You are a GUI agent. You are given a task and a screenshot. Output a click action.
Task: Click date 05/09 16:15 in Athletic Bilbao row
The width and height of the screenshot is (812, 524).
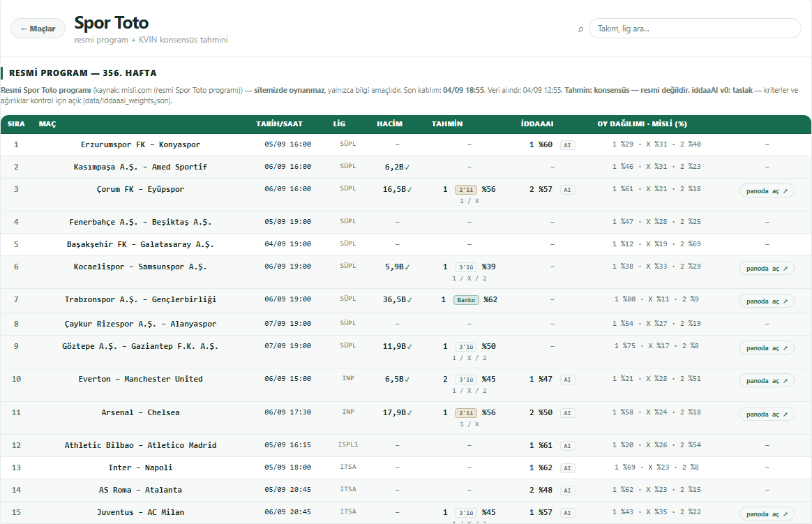[287, 445]
